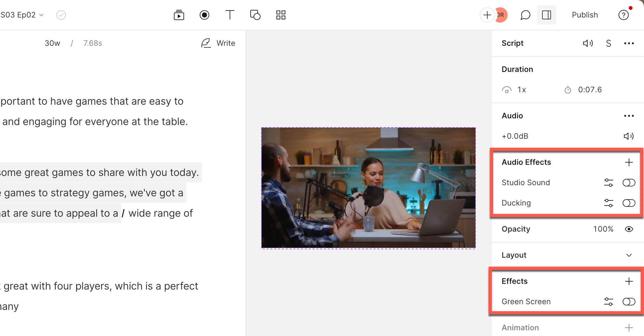Image resolution: width=644 pixels, height=336 pixels.
Task: Add text using the T toolbar icon
Action: tap(230, 15)
